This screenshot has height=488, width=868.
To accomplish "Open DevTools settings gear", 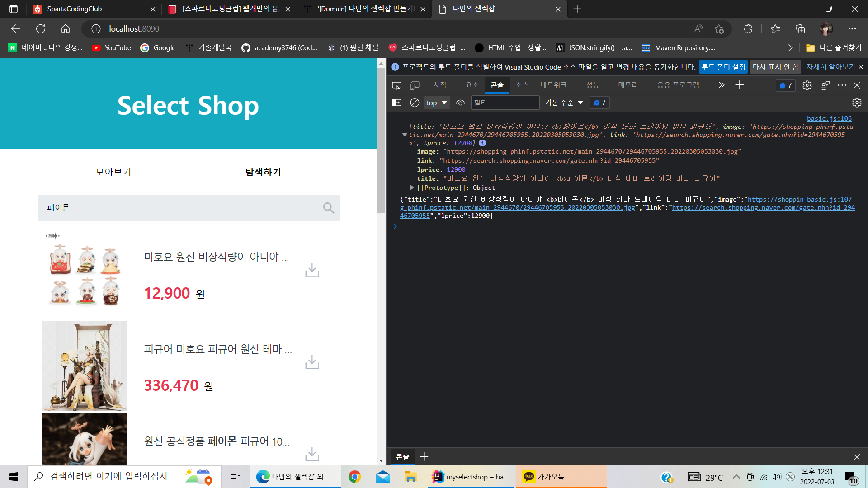I will [807, 85].
